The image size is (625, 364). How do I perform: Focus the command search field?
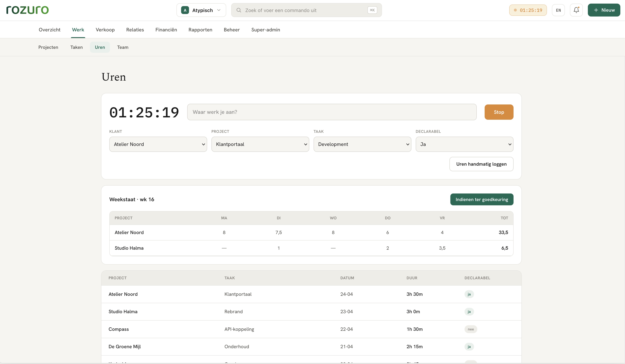306,10
